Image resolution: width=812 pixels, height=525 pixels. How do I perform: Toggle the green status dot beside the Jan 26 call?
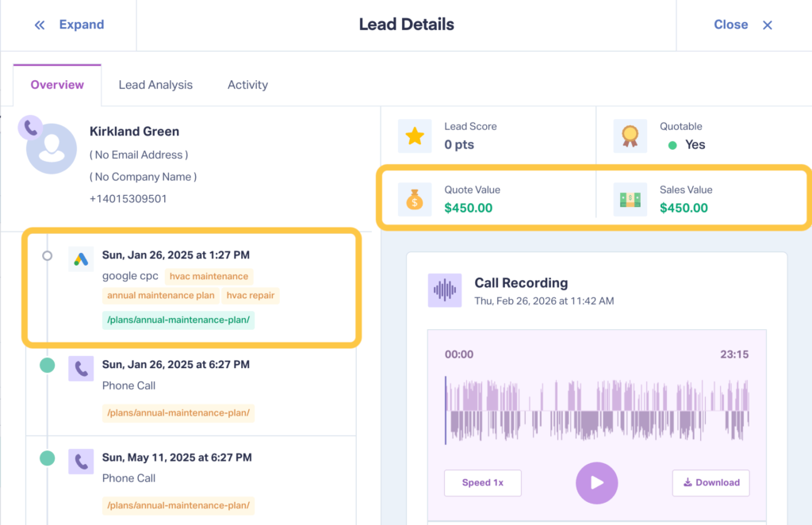click(46, 366)
